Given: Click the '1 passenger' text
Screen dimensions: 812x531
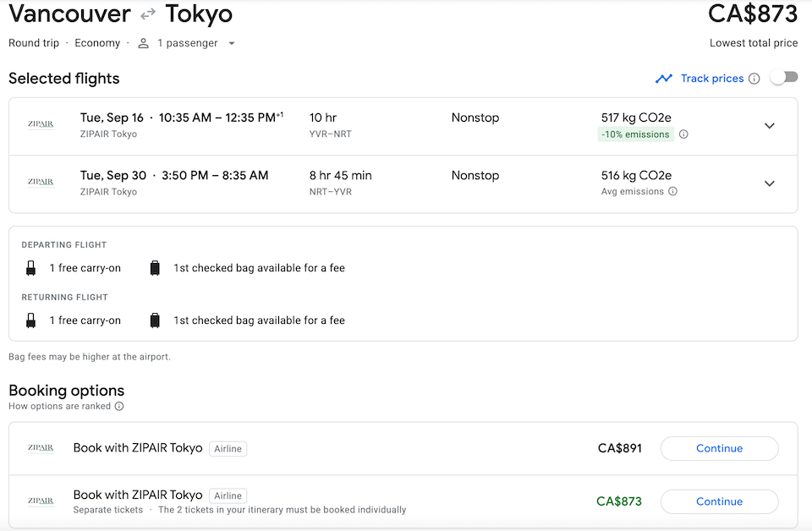Looking at the screenshot, I should point(188,43).
